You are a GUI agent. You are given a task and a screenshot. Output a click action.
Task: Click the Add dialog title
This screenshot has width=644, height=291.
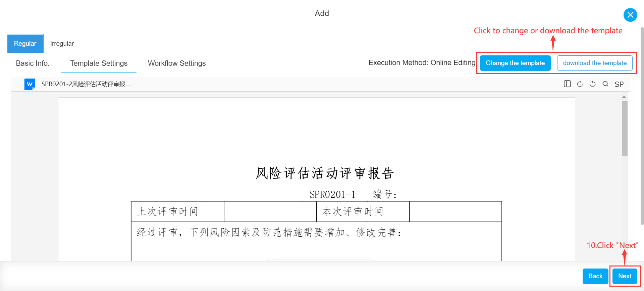click(x=322, y=13)
